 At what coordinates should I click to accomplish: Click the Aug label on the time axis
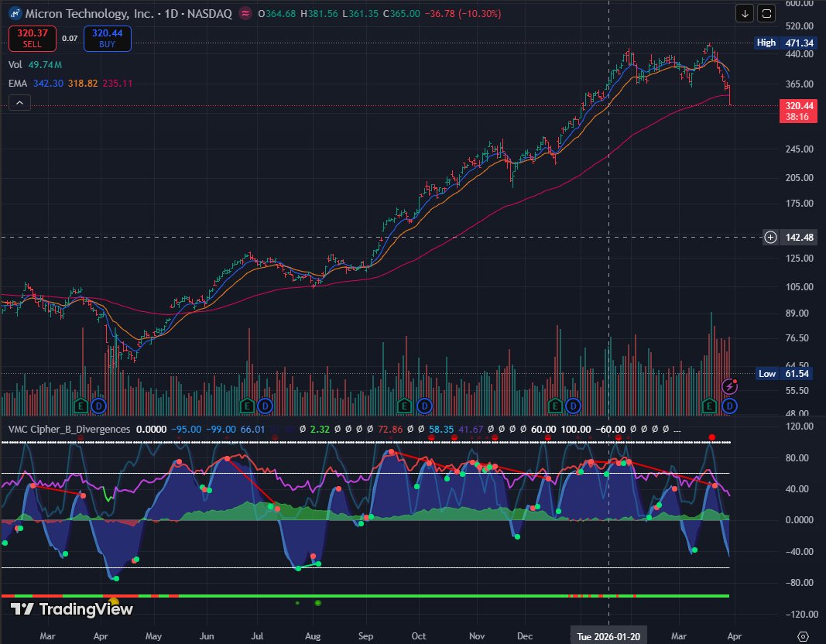pos(313,636)
